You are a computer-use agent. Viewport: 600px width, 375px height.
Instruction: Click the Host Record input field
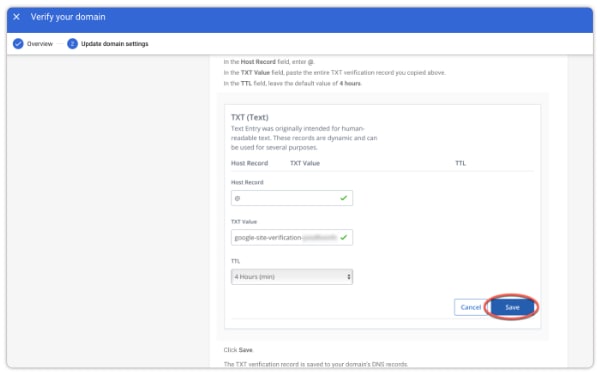(x=292, y=198)
